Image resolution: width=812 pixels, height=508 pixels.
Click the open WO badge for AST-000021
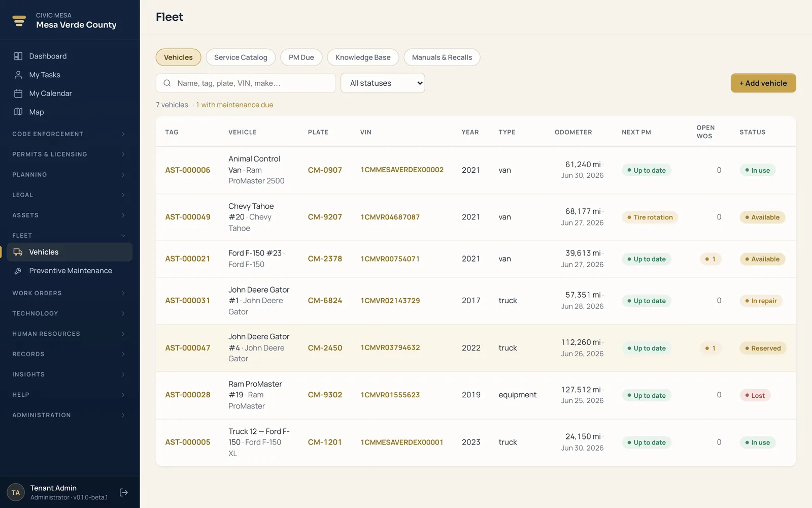pos(710,259)
